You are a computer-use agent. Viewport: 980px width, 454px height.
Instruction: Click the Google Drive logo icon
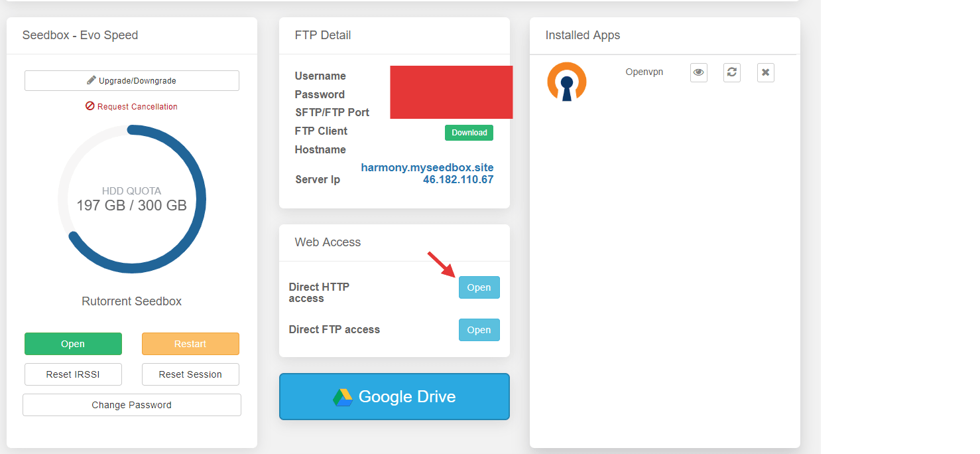(342, 397)
